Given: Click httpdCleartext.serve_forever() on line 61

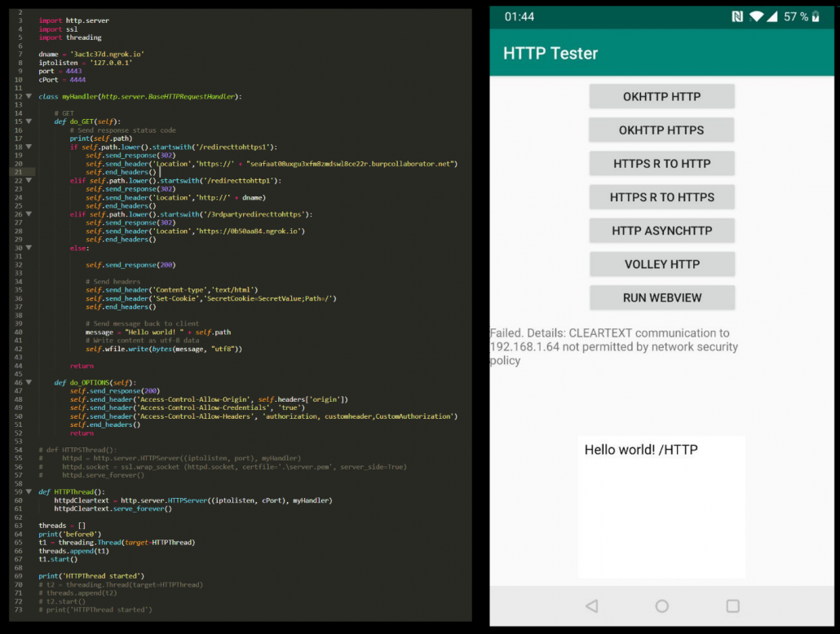Looking at the screenshot, I should (x=113, y=509).
